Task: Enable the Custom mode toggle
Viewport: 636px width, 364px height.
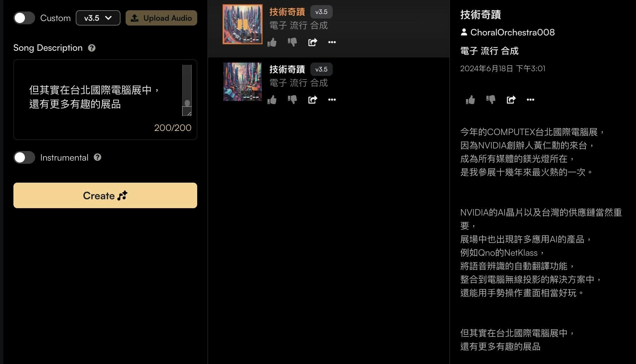Action: 24,18
